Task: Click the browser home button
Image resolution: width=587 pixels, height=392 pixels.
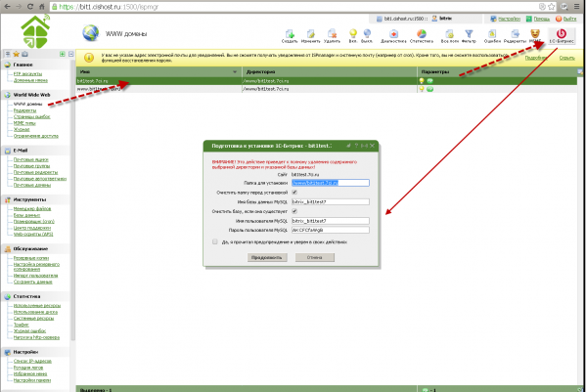Action: pyautogui.click(x=42, y=7)
